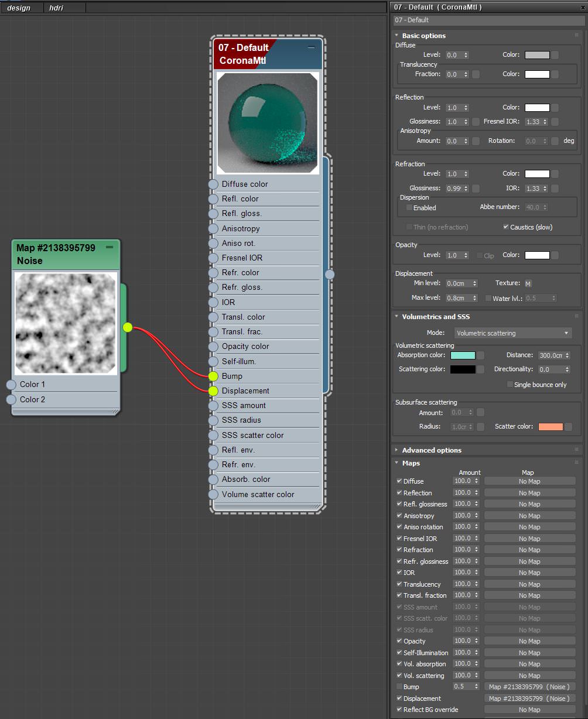Click the Color 1 input socket

[x=11, y=385]
